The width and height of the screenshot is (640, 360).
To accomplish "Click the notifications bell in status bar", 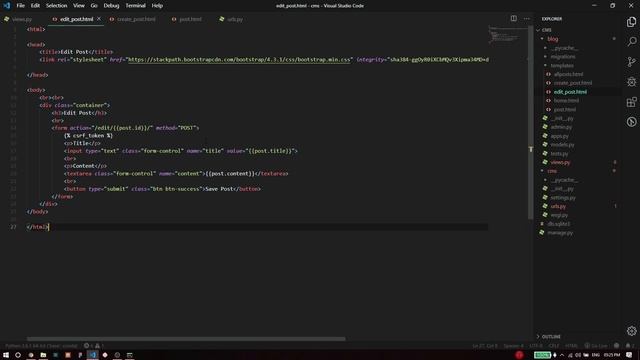I will tap(629, 346).
